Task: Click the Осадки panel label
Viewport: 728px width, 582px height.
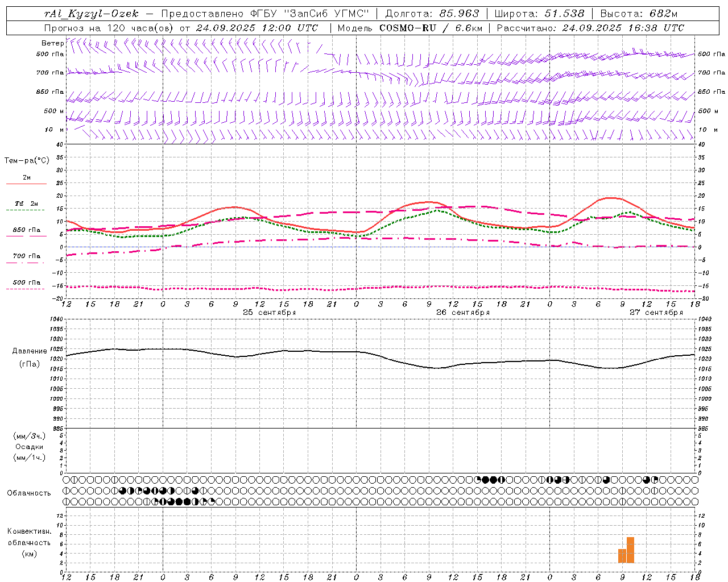Action: coord(30,447)
